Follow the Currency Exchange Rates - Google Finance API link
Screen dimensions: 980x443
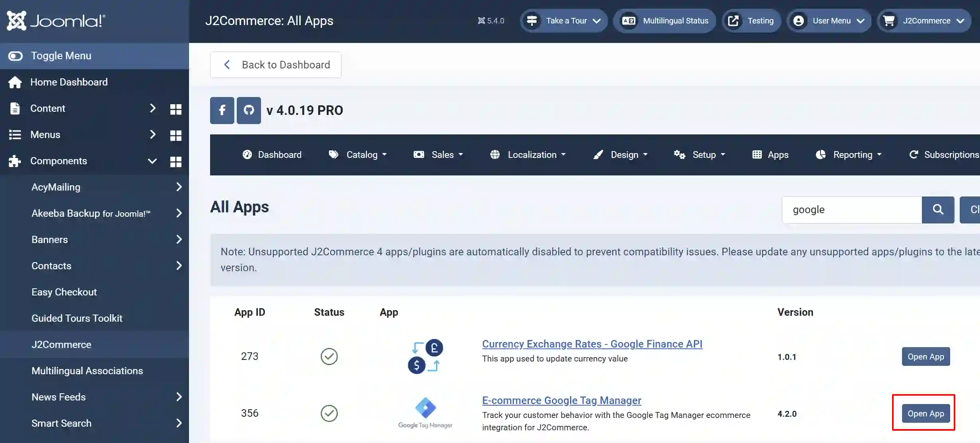(592, 344)
